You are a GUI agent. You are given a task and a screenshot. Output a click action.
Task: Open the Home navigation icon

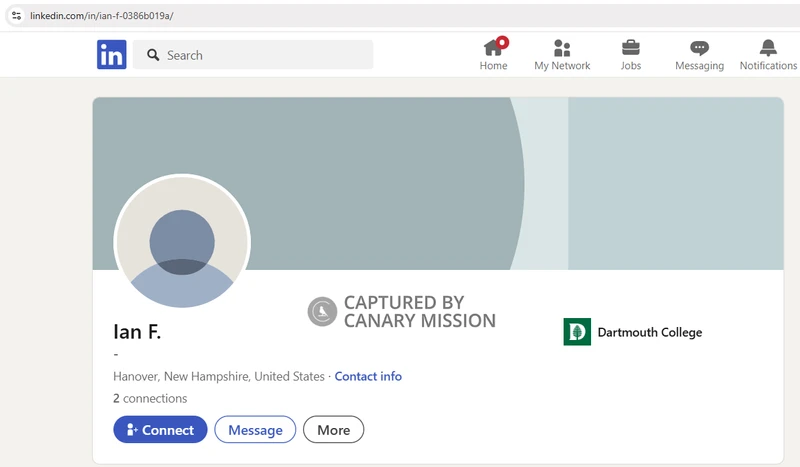[x=493, y=55]
